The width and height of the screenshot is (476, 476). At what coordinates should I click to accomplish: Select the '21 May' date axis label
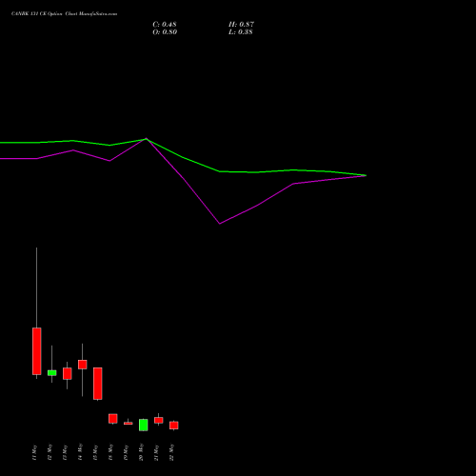pos(156,452)
